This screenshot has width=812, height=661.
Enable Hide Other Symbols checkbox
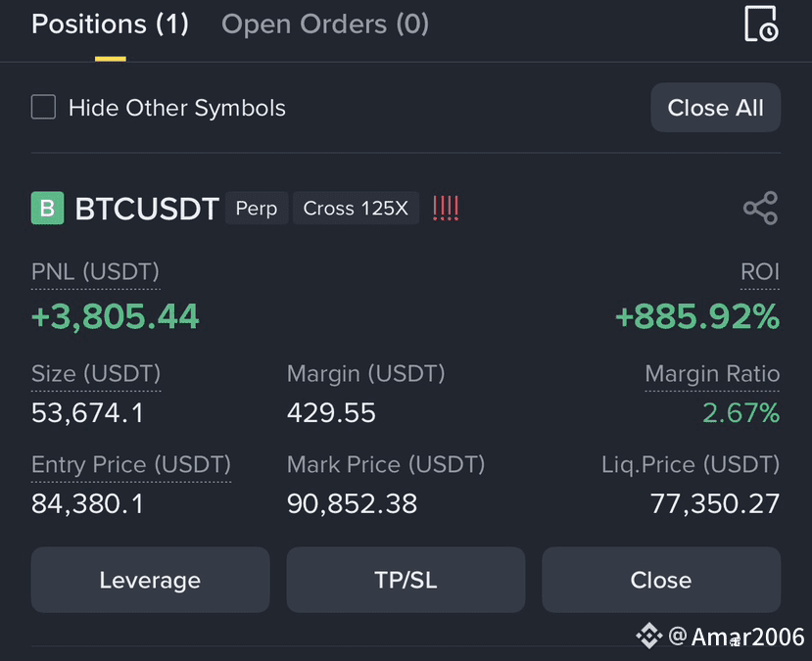coord(43,107)
